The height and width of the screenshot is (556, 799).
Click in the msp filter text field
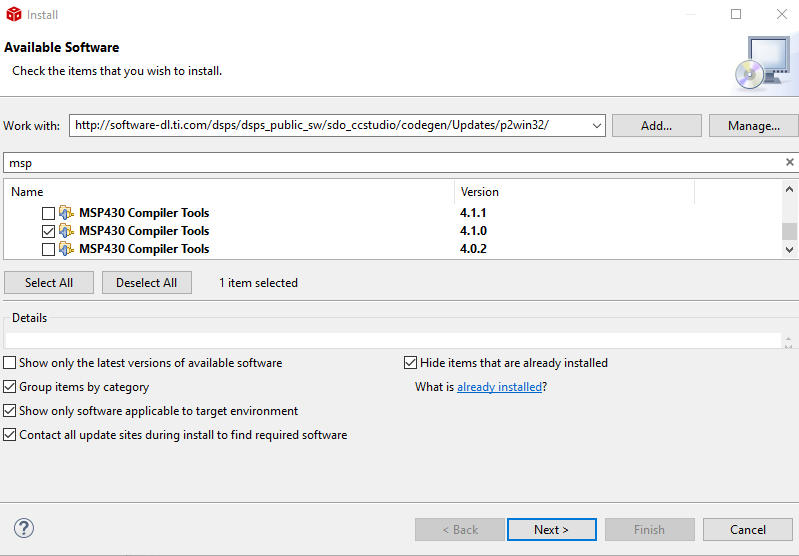point(392,163)
